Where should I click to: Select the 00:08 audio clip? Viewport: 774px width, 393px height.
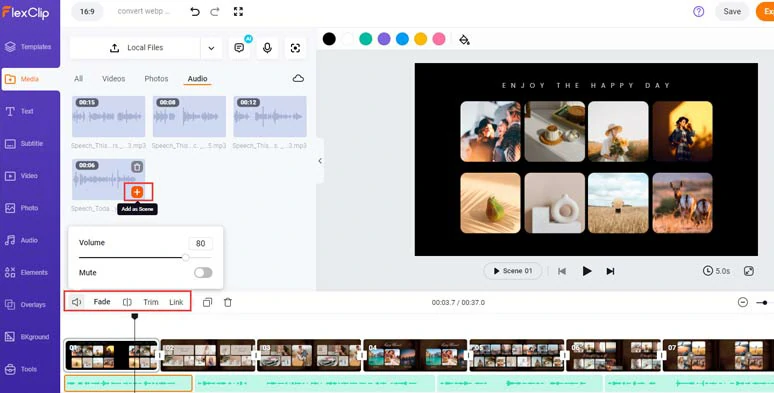point(189,117)
